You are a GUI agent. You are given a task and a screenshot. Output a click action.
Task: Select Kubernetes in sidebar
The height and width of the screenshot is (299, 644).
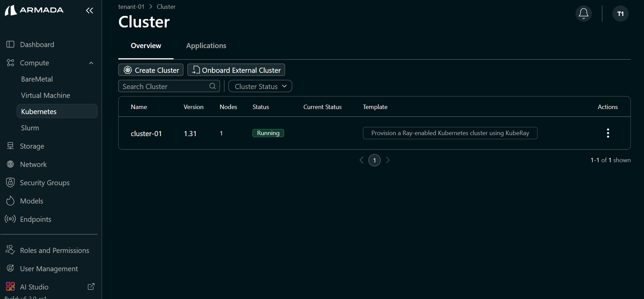[57, 111]
